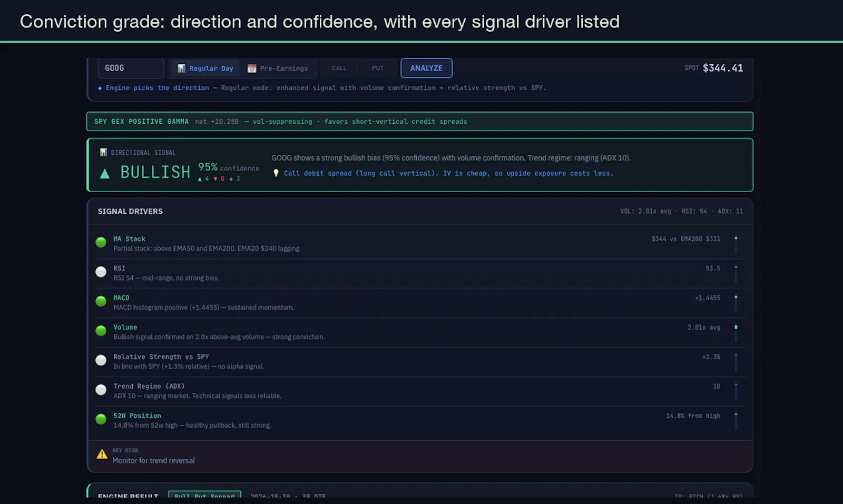Click the Key Risk warning triangle icon

pyautogui.click(x=102, y=454)
